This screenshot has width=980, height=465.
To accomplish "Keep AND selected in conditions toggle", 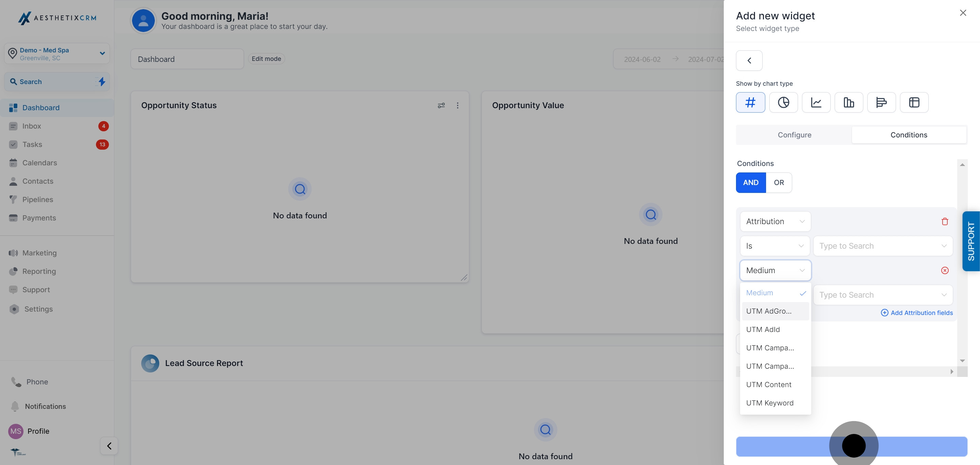I will [750, 183].
